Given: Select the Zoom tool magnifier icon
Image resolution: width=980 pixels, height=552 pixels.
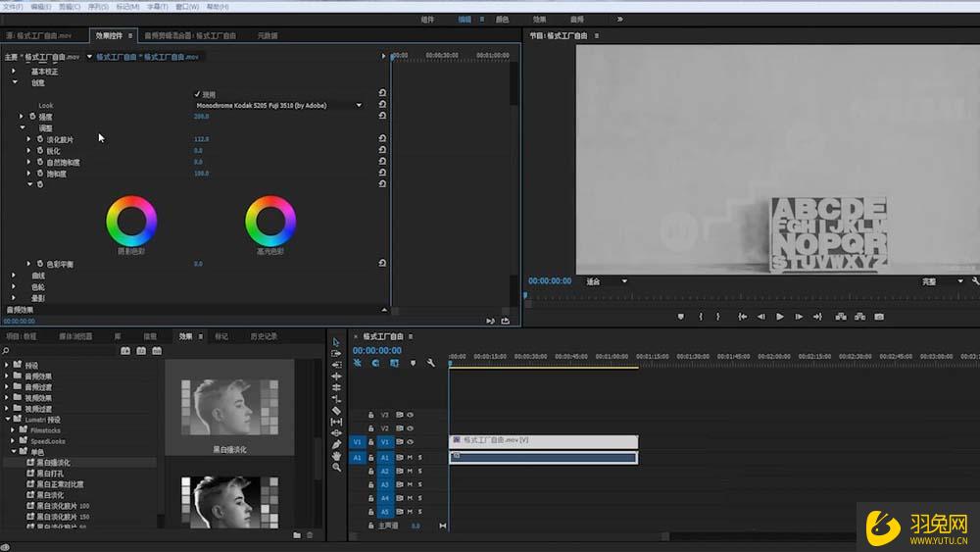Looking at the screenshot, I should (x=337, y=468).
